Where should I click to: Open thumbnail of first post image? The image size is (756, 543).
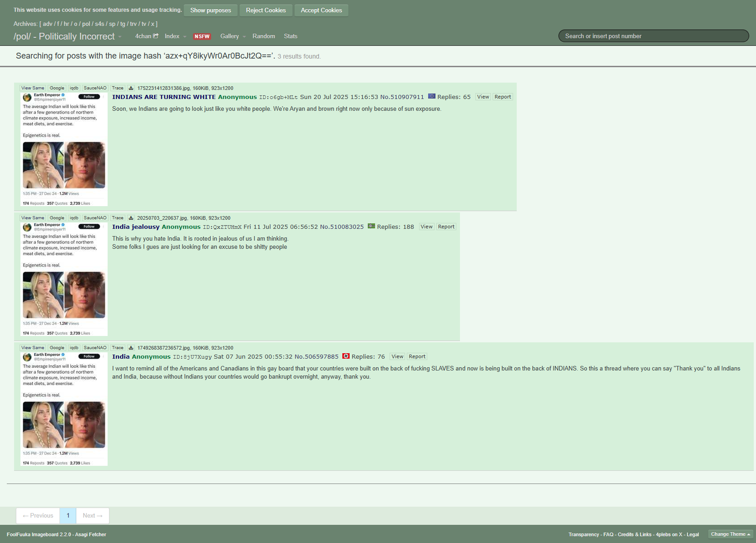pos(64,149)
